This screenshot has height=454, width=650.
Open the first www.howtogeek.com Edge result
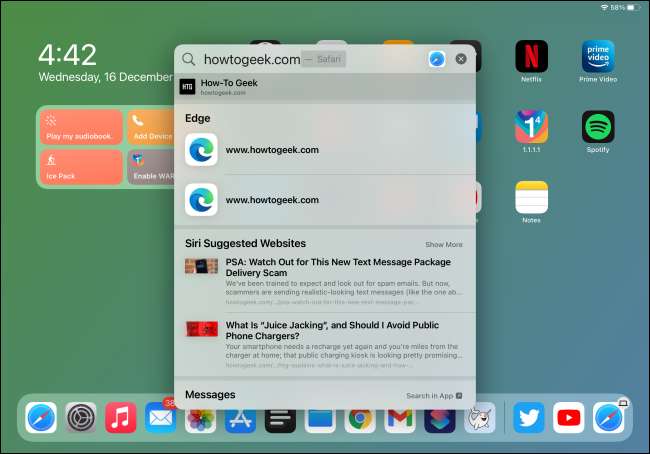click(325, 150)
